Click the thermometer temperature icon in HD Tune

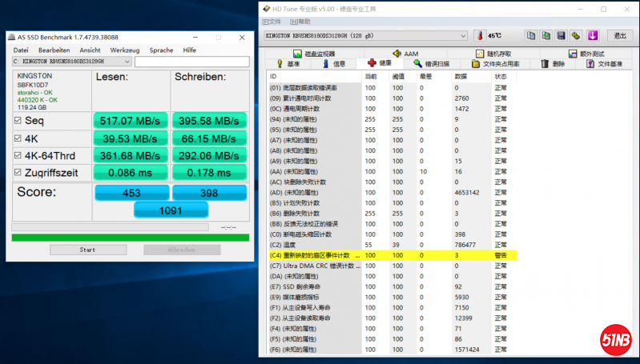480,36
